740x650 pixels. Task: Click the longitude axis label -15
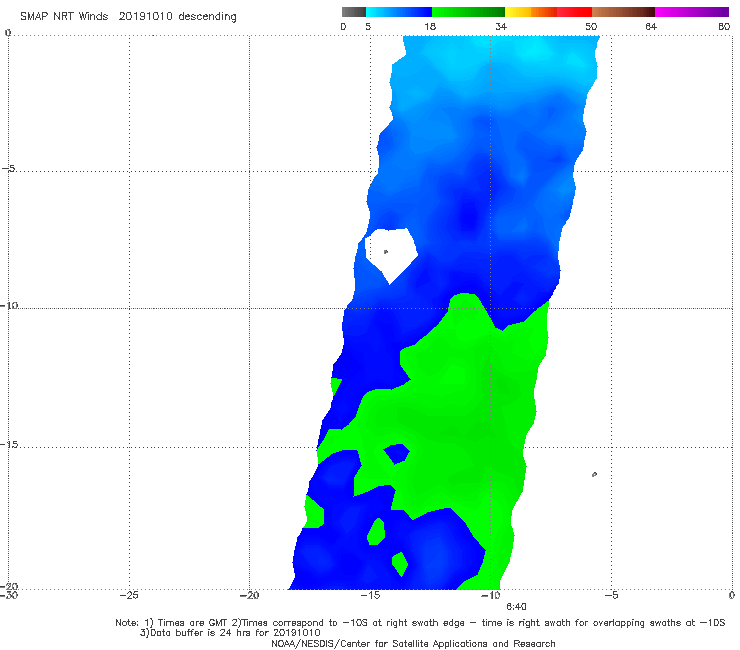pyautogui.click(x=370, y=595)
